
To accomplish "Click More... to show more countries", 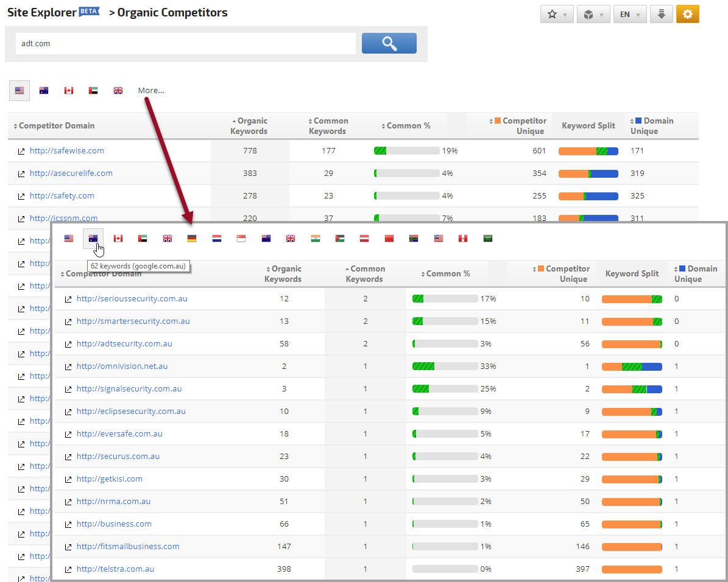I will pyautogui.click(x=151, y=91).
